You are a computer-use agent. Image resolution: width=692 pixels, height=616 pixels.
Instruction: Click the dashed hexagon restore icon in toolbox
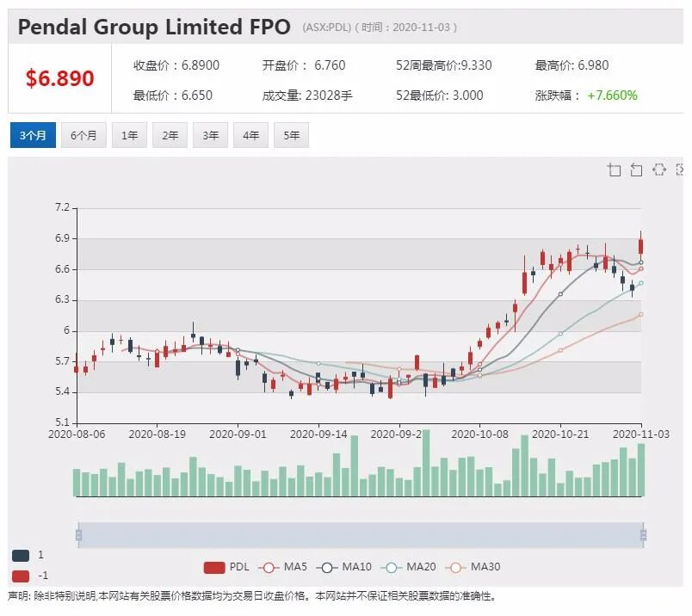659,169
